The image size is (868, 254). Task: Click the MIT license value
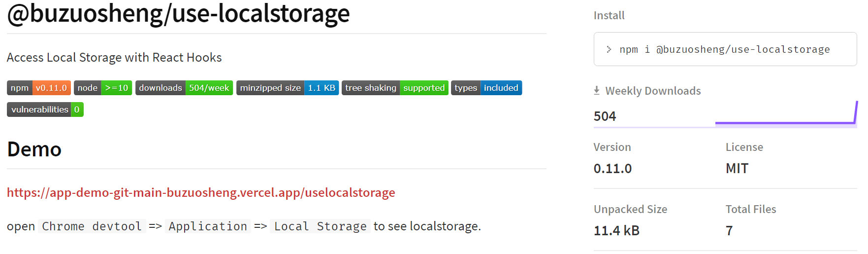click(x=737, y=169)
